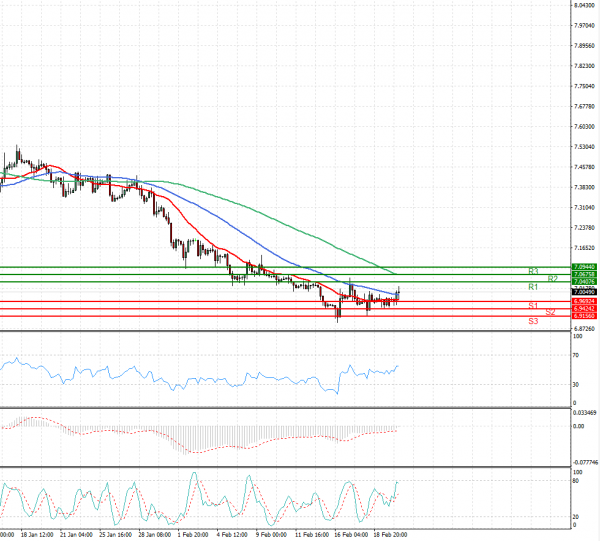Click the R1 resistance label
The image size is (600, 541).
click(534, 287)
